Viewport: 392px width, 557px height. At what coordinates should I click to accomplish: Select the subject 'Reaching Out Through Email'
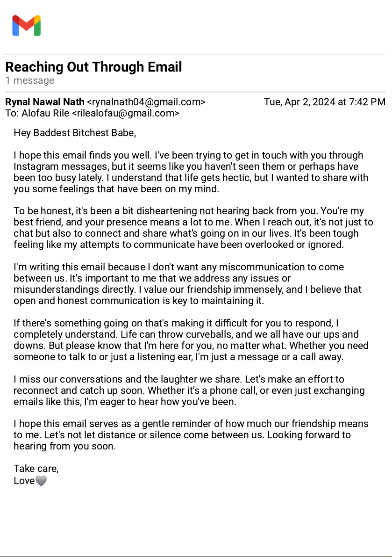click(x=93, y=67)
